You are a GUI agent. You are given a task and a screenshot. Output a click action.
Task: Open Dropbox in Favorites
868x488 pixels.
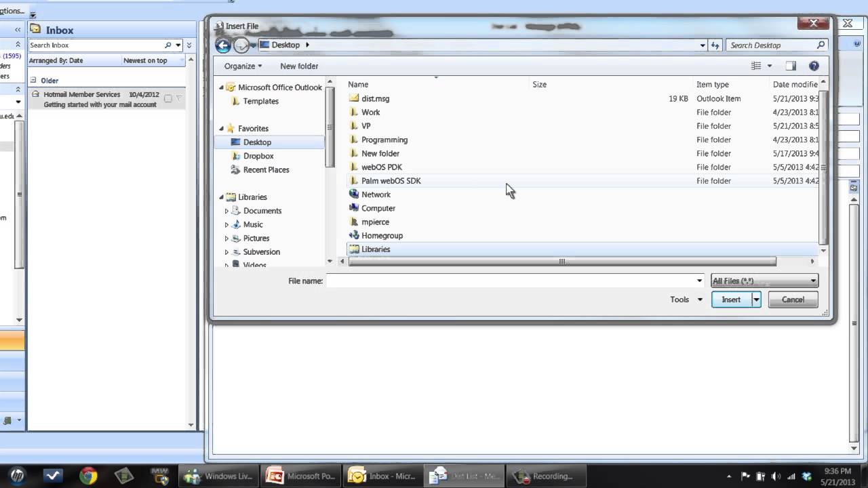(258, 156)
